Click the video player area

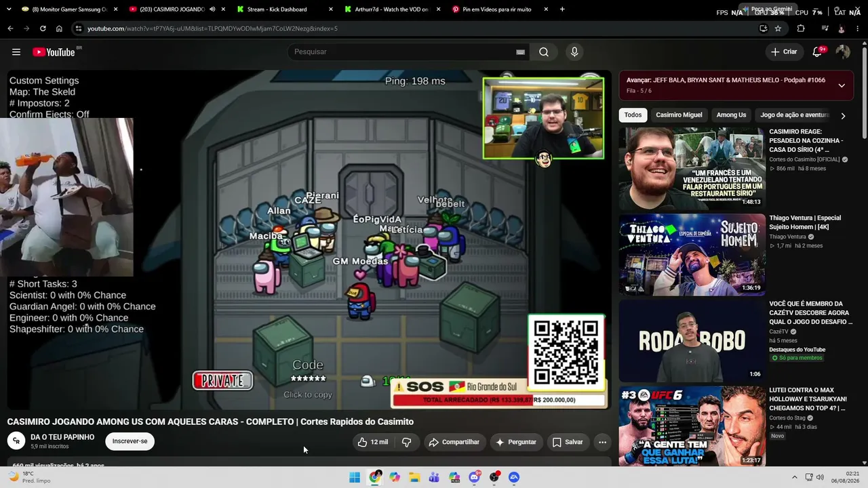pos(309,240)
